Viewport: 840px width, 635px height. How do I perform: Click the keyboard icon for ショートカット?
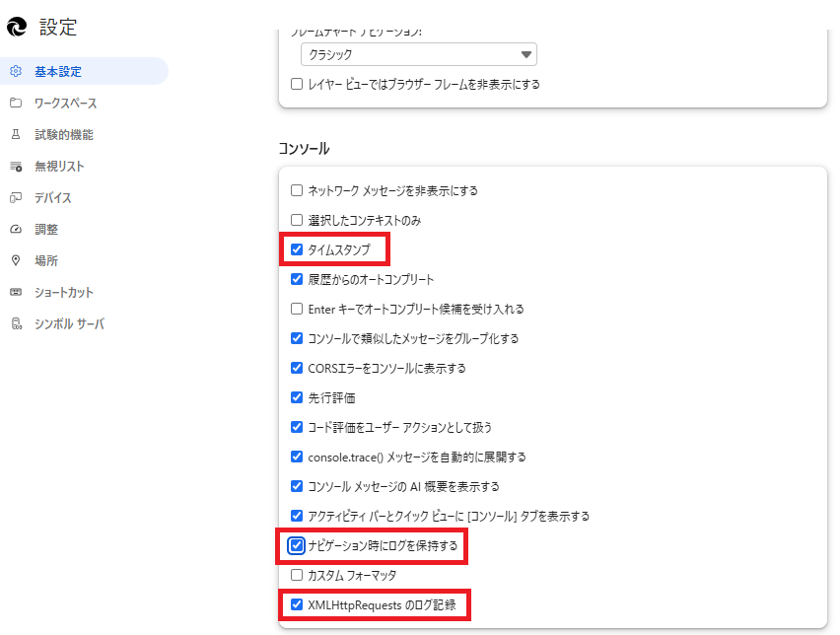pyautogui.click(x=16, y=293)
